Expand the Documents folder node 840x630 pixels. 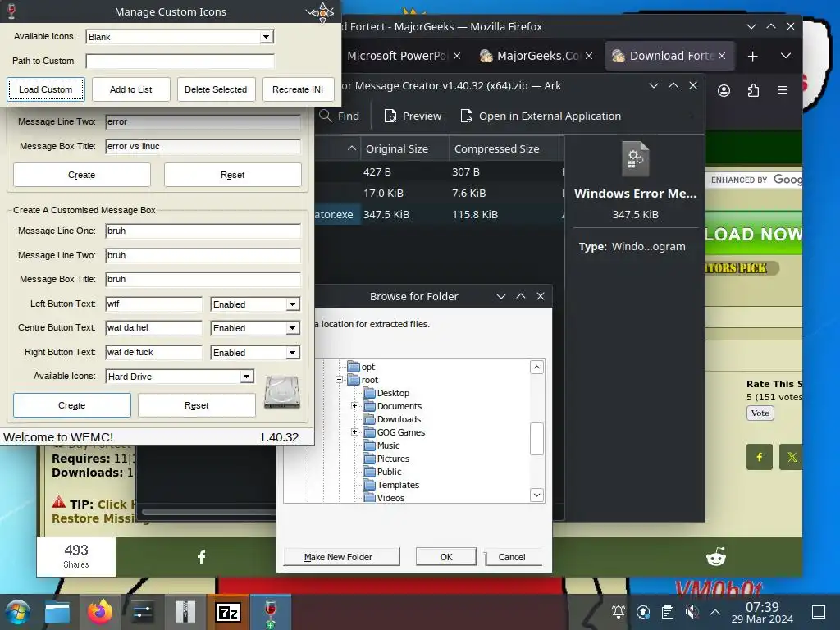pos(354,406)
